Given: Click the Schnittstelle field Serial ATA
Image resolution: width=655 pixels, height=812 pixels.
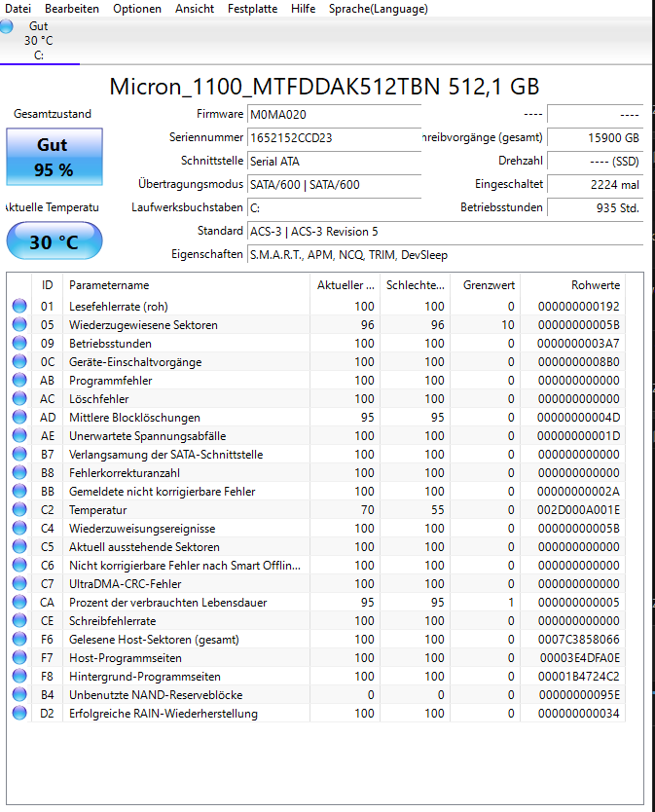Looking at the screenshot, I should (334, 161).
